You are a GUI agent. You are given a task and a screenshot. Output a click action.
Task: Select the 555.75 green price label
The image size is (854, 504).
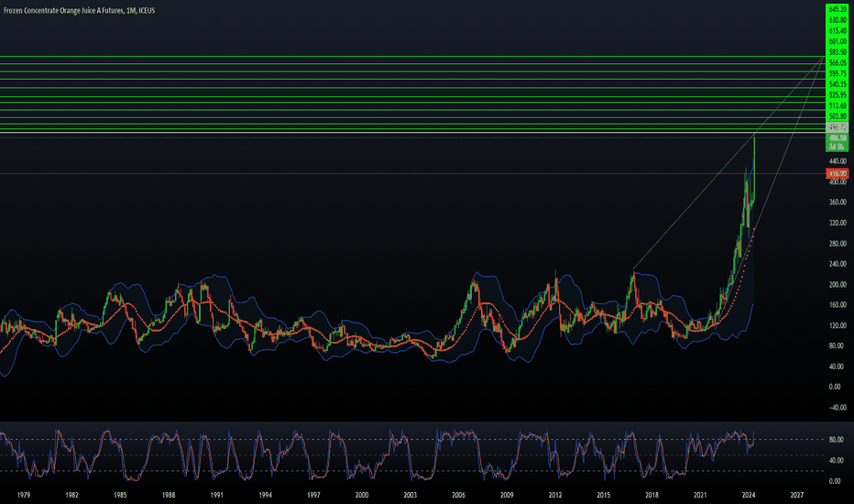point(838,73)
